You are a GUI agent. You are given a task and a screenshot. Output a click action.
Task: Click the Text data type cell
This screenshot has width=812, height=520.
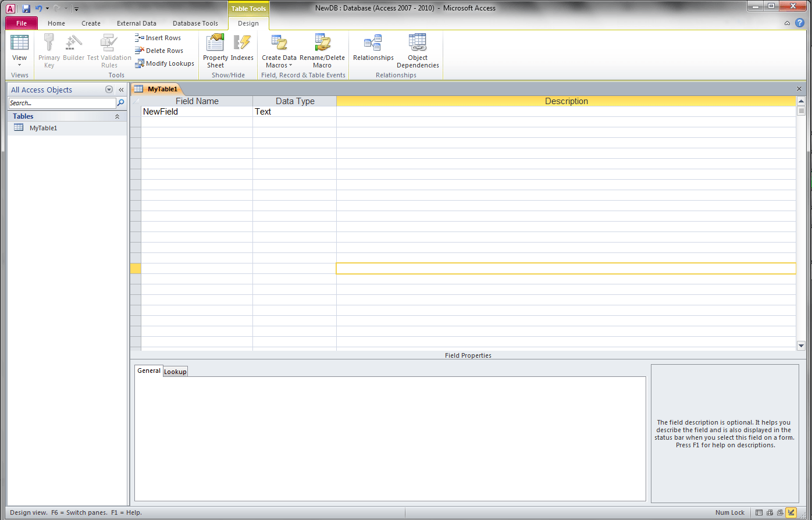point(294,112)
